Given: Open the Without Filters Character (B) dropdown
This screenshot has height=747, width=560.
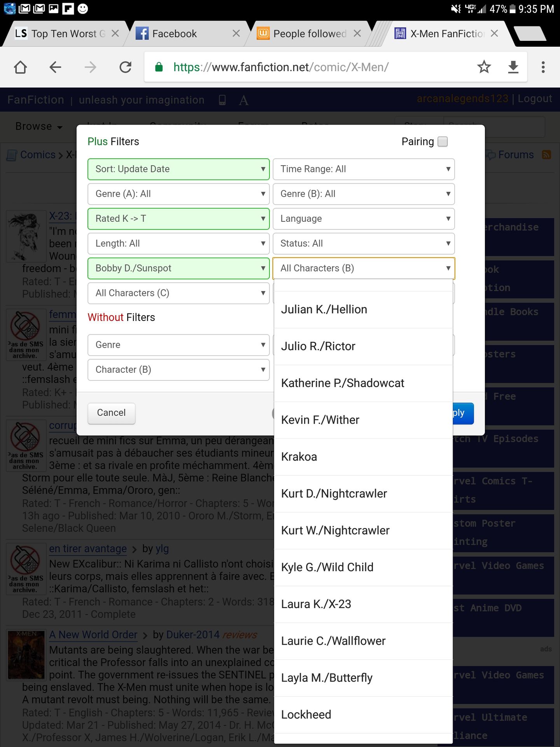Looking at the screenshot, I should pos(178,370).
